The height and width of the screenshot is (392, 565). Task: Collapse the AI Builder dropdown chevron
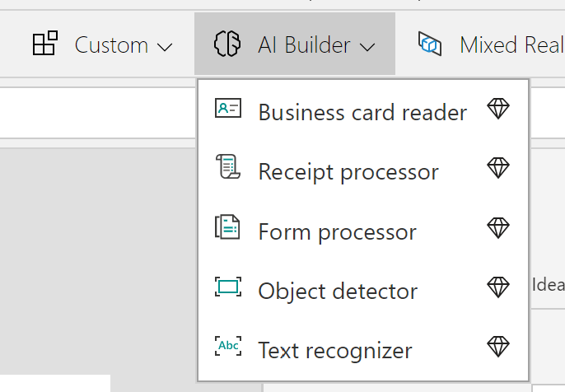[x=368, y=46]
